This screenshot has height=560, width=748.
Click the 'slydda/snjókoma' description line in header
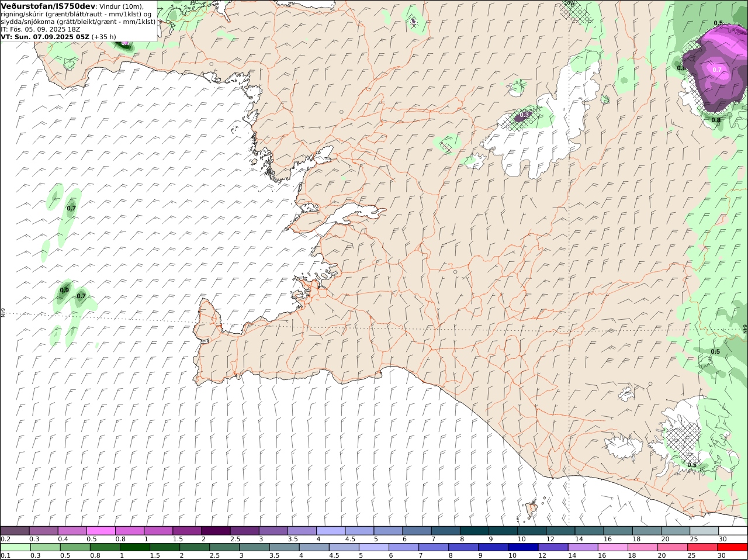click(78, 21)
